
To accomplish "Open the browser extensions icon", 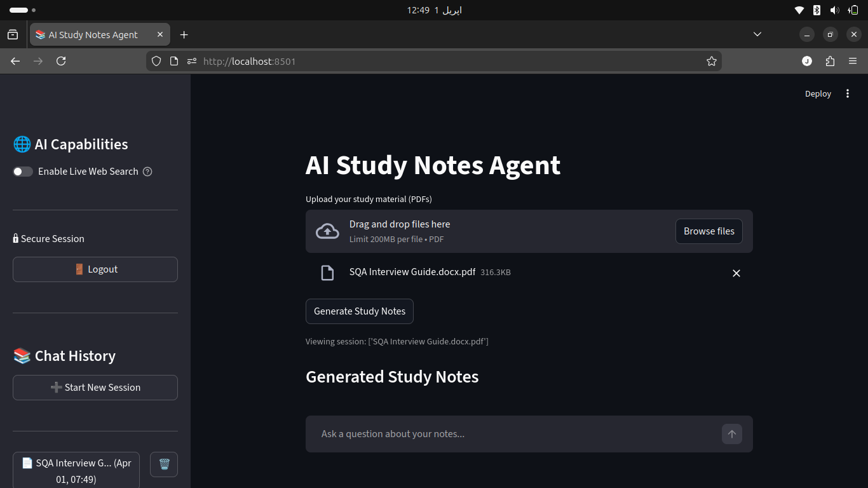I will [x=830, y=61].
